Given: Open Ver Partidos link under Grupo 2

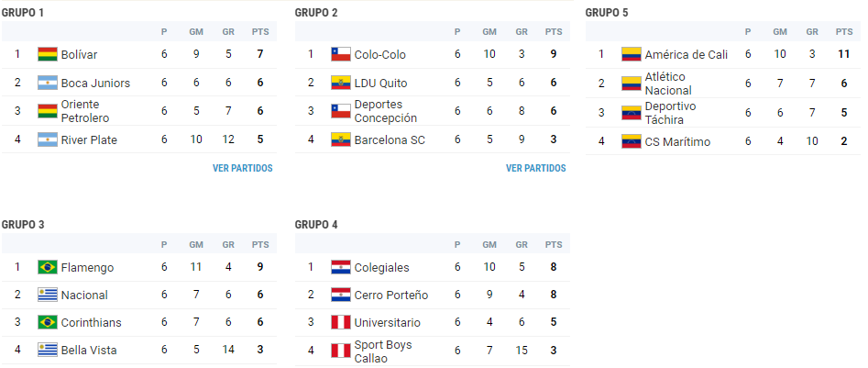Looking at the screenshot, I should (x=535, y=169).
